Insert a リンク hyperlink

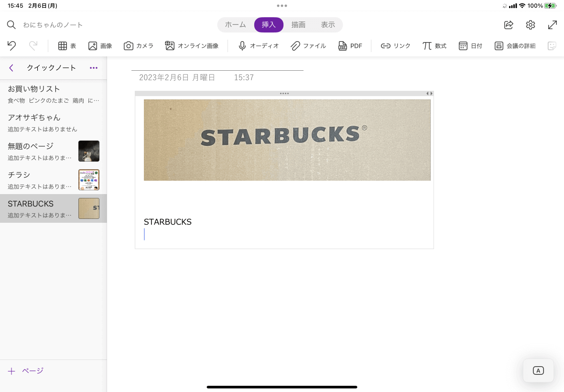[x=396, y=46]
